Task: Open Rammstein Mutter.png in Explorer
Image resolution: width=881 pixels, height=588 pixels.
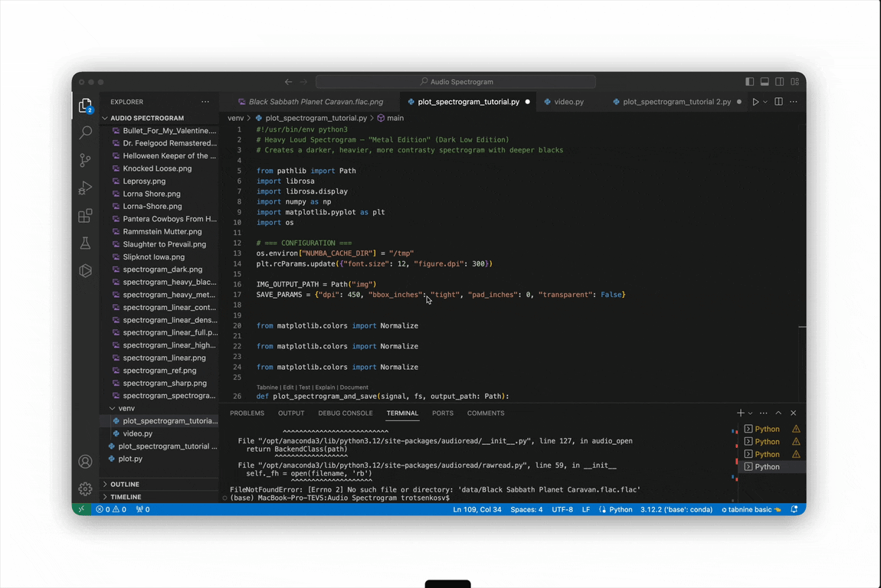Action: pos(162,231)
